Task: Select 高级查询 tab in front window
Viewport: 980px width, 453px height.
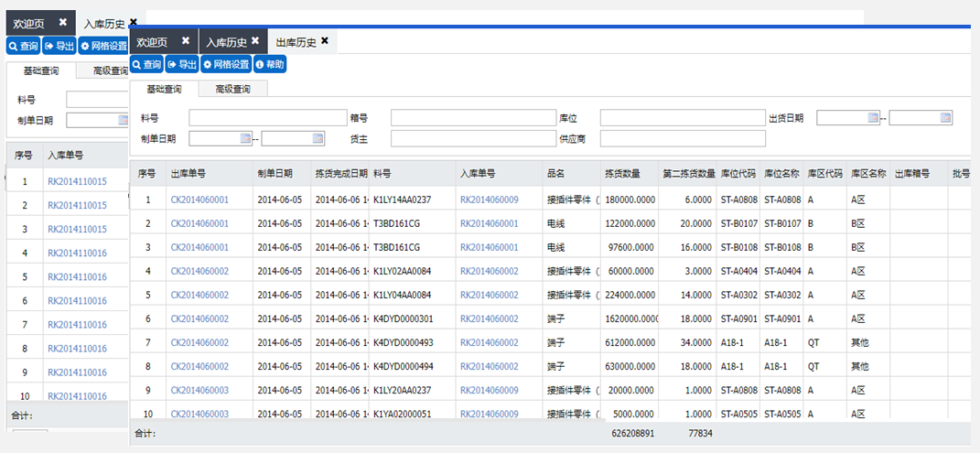Action: 233,90
